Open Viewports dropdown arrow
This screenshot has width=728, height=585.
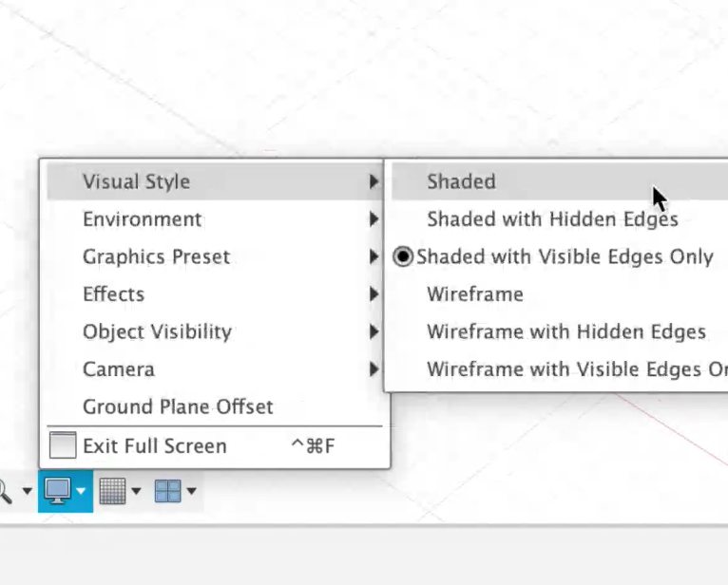[191, 491]
